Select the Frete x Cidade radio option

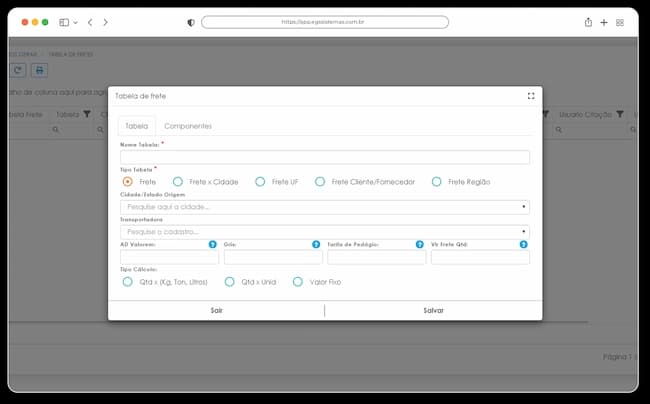click(x=178, y=181)
